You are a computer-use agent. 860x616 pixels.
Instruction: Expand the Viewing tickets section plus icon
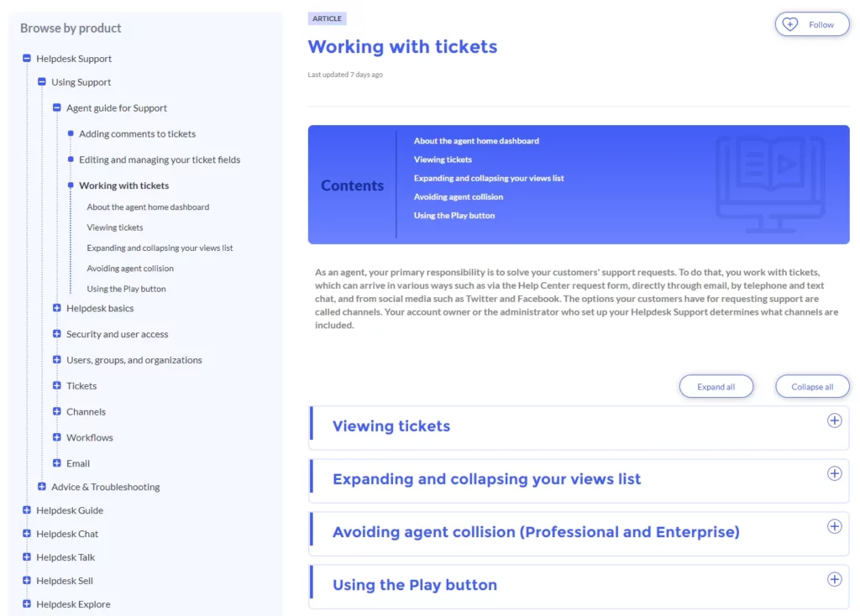(x=834, y=420)
